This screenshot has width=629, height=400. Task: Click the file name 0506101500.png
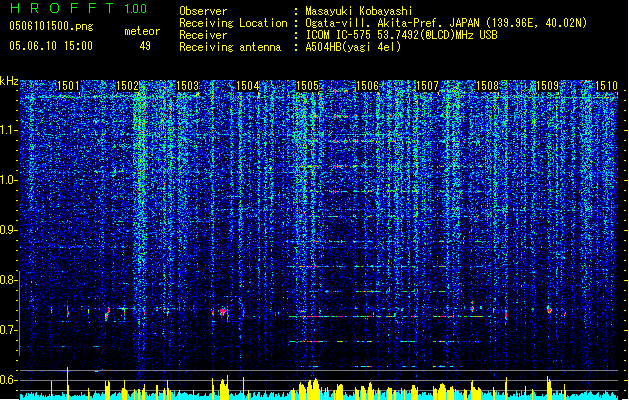tap(51, 26)
